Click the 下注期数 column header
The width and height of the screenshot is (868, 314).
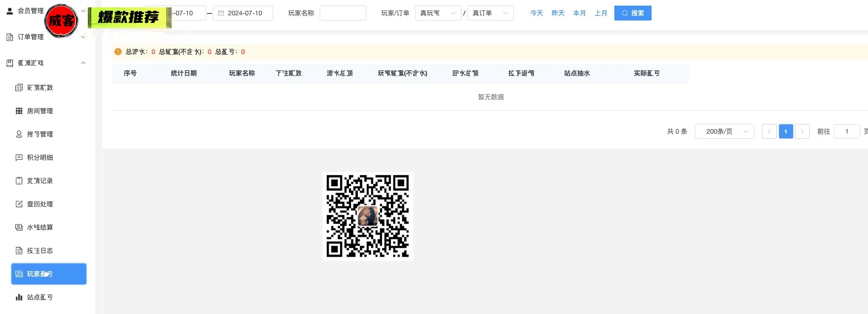289,73
